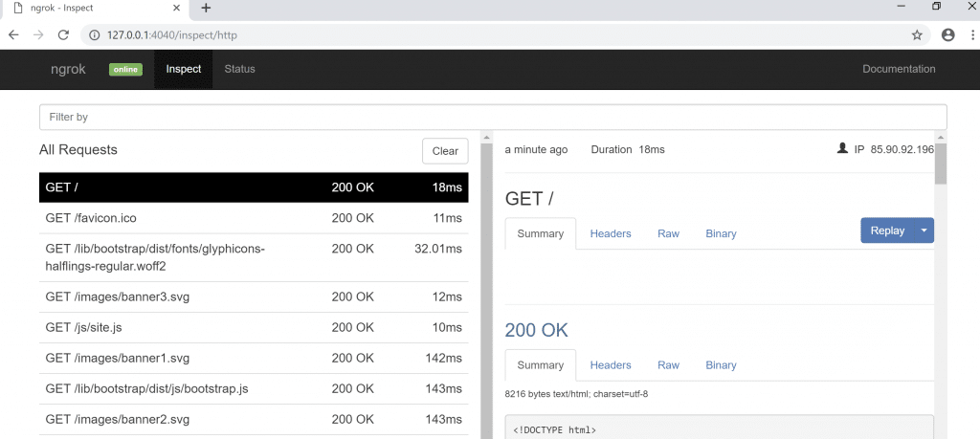Open the Documentation link
The height and width of the screenshot is (439, 980).
tap(899, 69)
